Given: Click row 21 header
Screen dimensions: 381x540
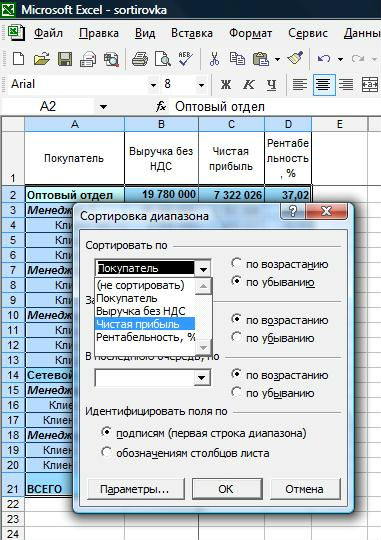Looking at the screenshot, I should (x=13, y=485).
